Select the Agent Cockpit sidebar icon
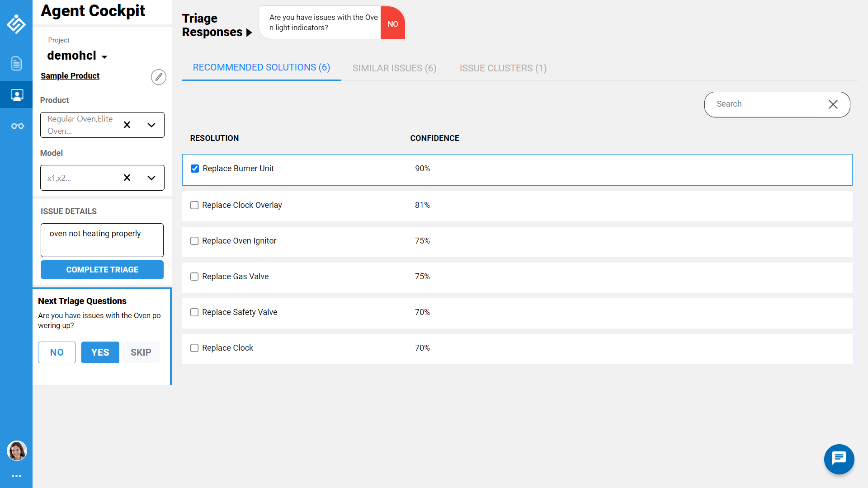The width and height of the screenshot is (868, 488). [17, 95]
